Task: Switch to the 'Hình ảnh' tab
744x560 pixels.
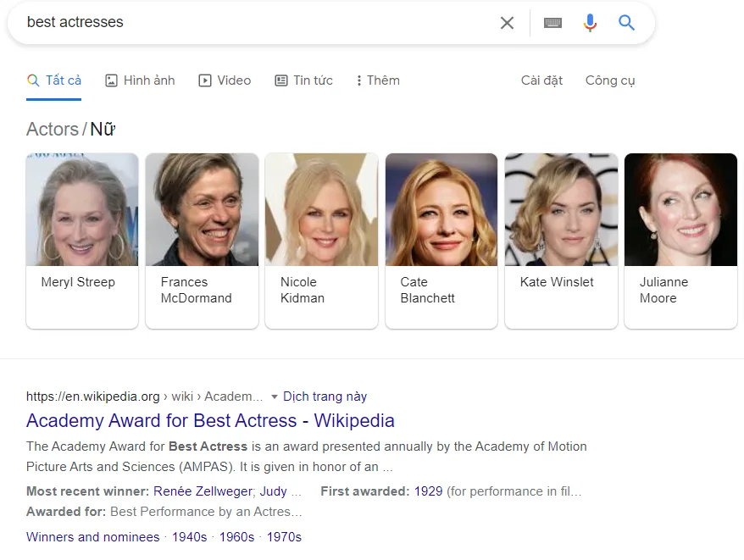Action: tap(140, 80)
